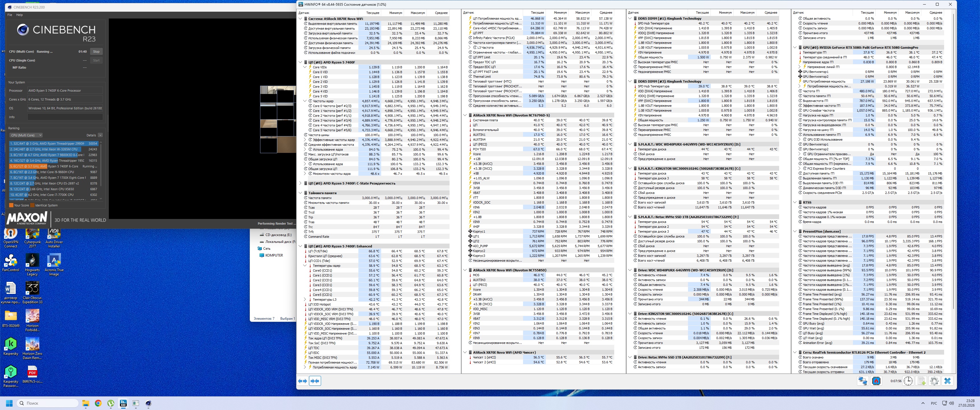The height and width of the screenshot is (410, 980).
Task: Click Cinebench icon in Windows taskbar
Action: (x=148, y=403)
